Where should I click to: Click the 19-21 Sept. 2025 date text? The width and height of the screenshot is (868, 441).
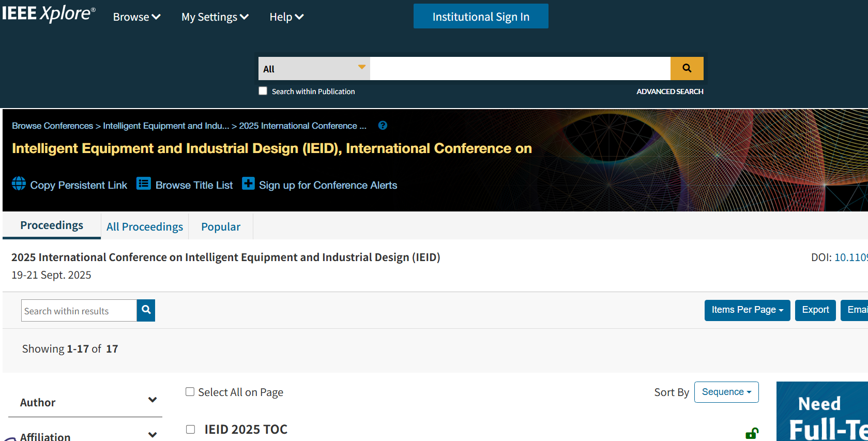pyautogui.click(x=51, y=275)
